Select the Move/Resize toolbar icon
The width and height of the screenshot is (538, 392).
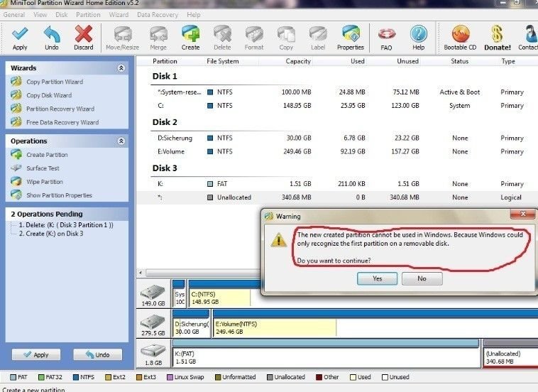click(123, 34)
